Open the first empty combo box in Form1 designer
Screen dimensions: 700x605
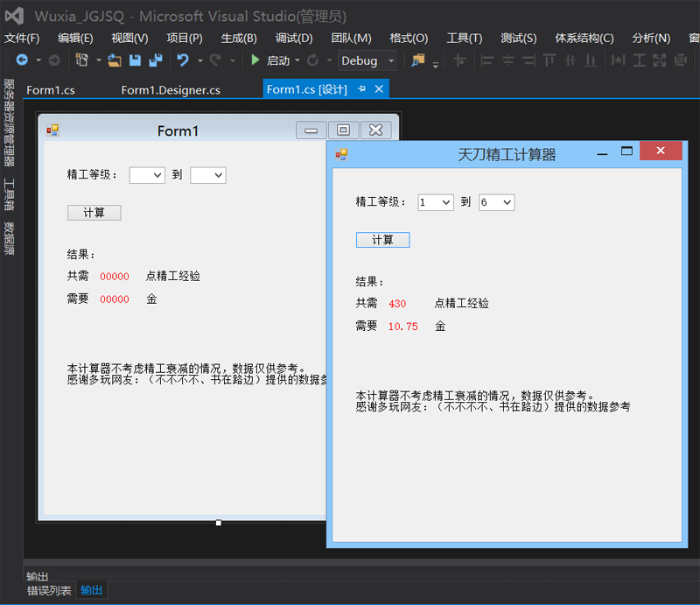(x=147, y=175)
